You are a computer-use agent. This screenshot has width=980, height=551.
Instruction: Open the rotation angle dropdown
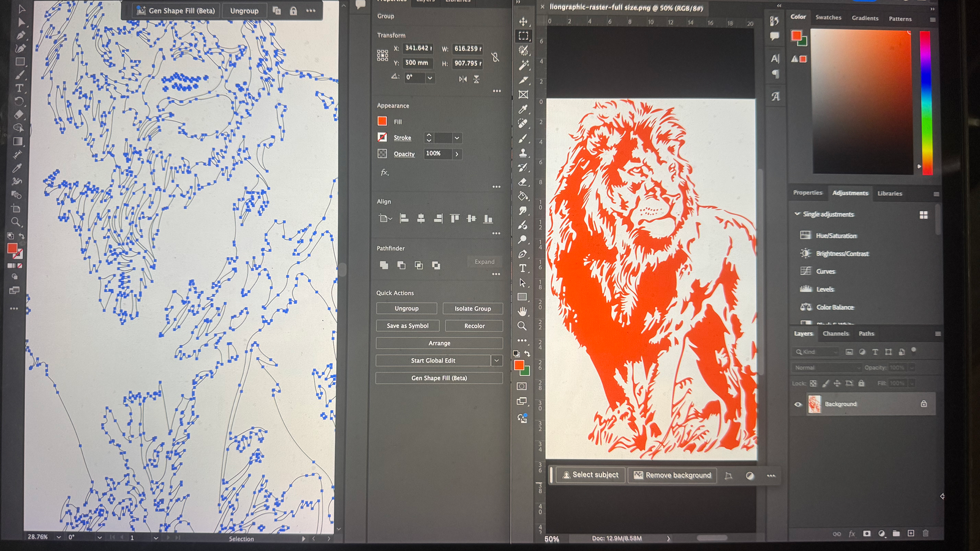[x=430, y=78]
